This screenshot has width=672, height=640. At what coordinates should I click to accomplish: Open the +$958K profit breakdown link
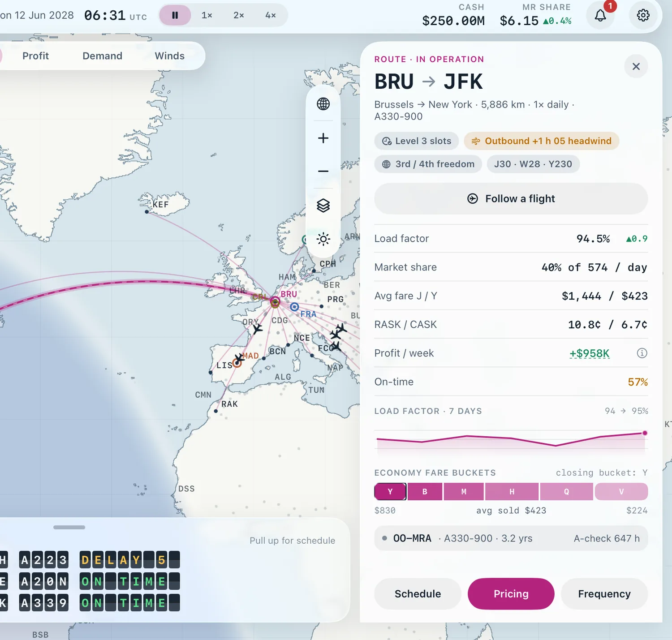589,353
